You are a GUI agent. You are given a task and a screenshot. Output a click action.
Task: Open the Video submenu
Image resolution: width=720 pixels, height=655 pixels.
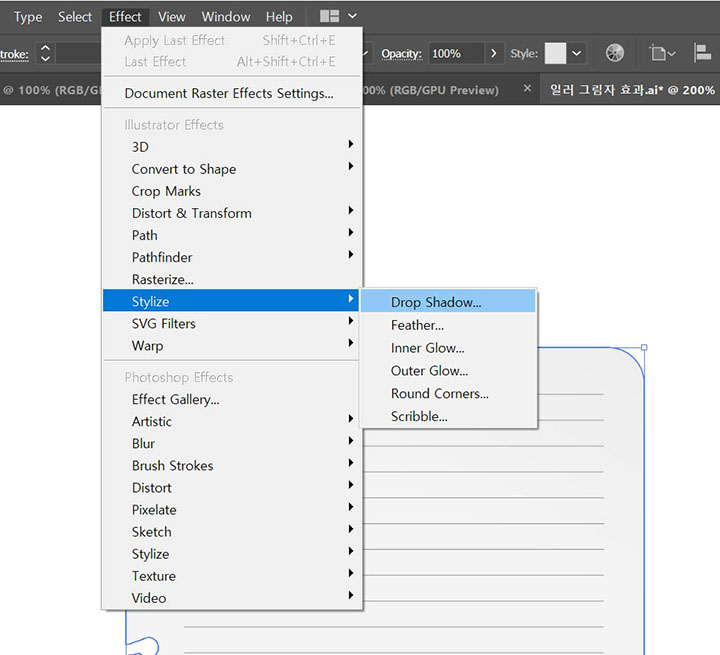(x=232, y=598)
